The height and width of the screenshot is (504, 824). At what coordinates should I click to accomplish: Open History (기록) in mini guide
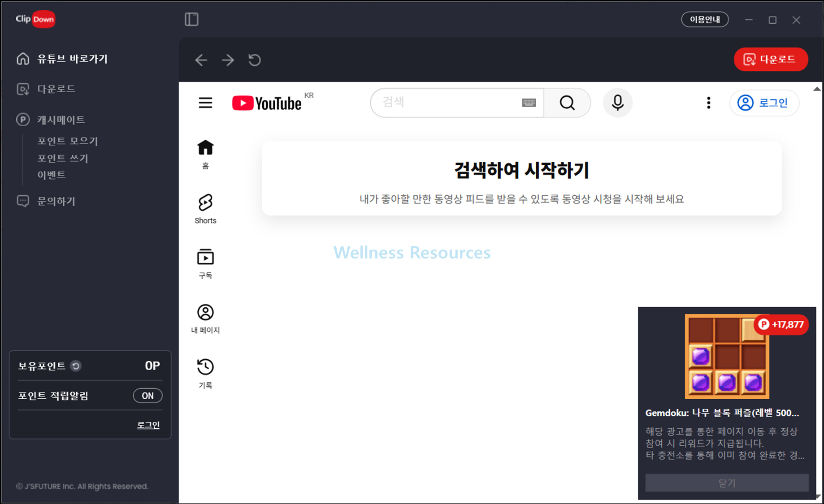click(205, 374)
